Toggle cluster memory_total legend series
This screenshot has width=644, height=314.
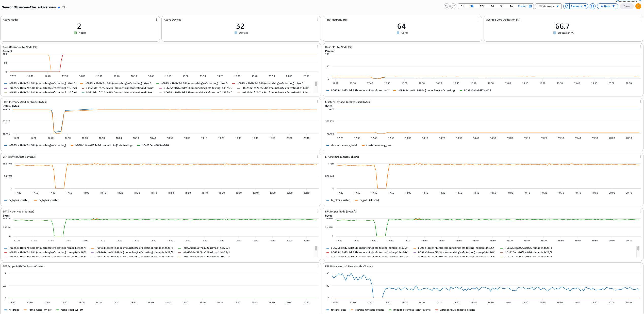click(x=342, y=145)
